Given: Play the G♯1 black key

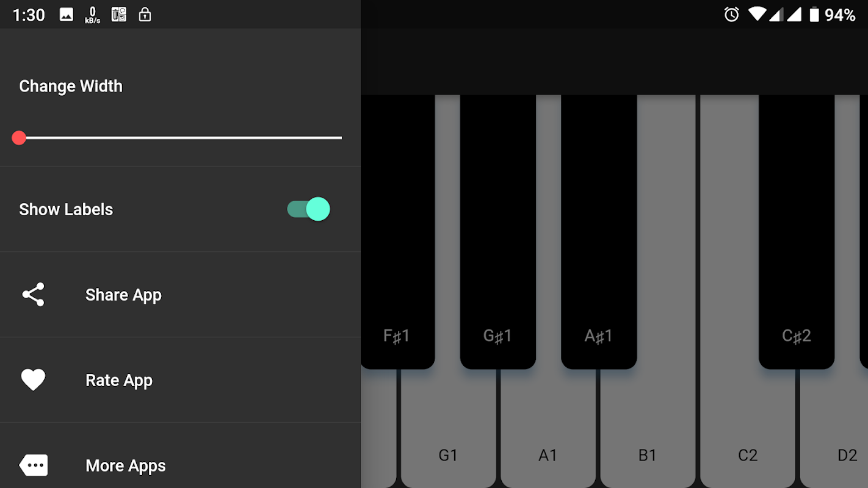Looking at the screenshot, I should coord(497,232).
